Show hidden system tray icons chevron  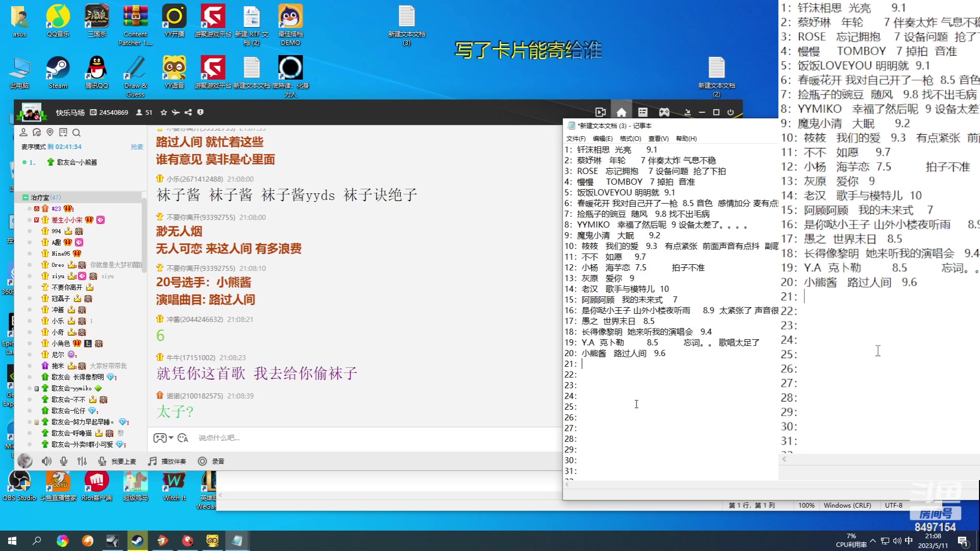point(873,541)
